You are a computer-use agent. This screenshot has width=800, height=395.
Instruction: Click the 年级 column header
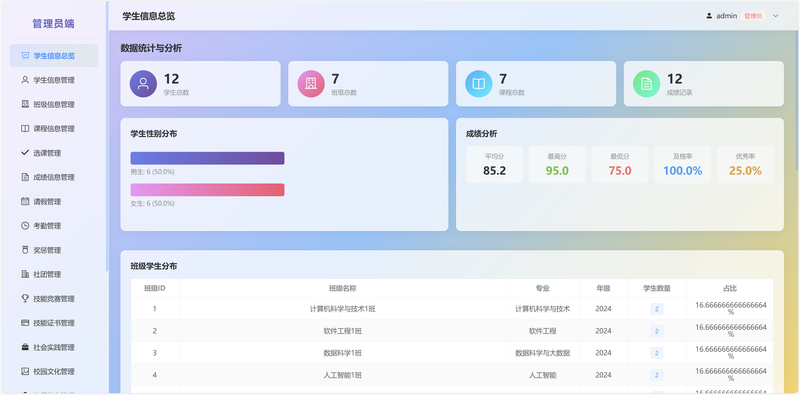point(603,288)
